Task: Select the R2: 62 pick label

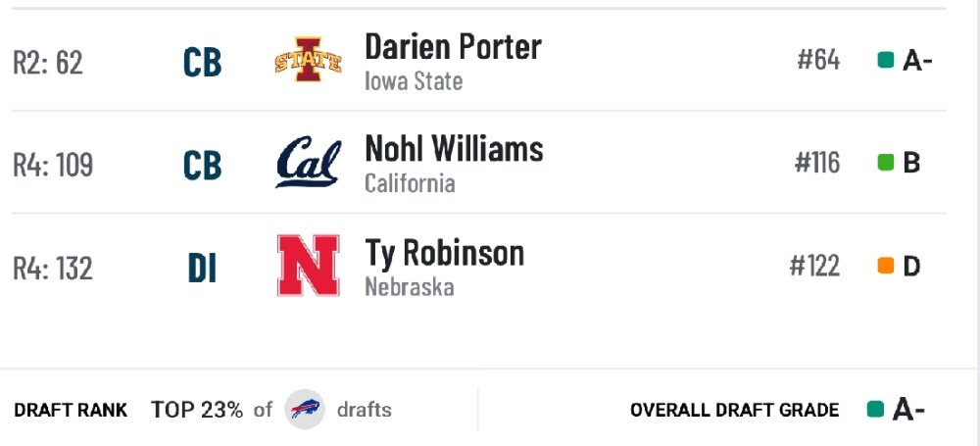Action: click(48, 62)
